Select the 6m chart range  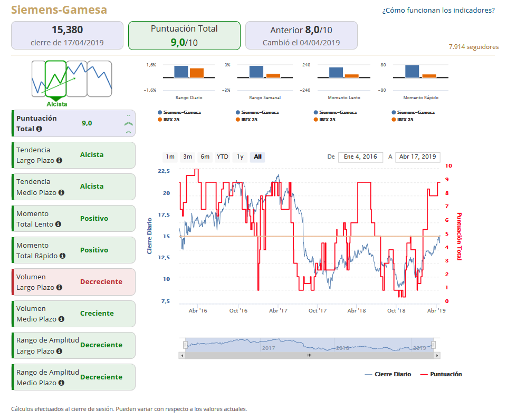point(205,157)
